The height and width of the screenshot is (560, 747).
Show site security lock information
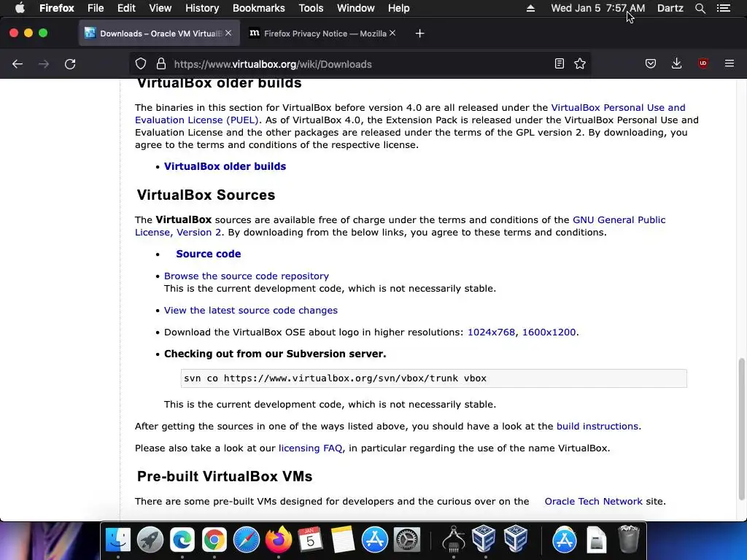click(x=161, y=64)
